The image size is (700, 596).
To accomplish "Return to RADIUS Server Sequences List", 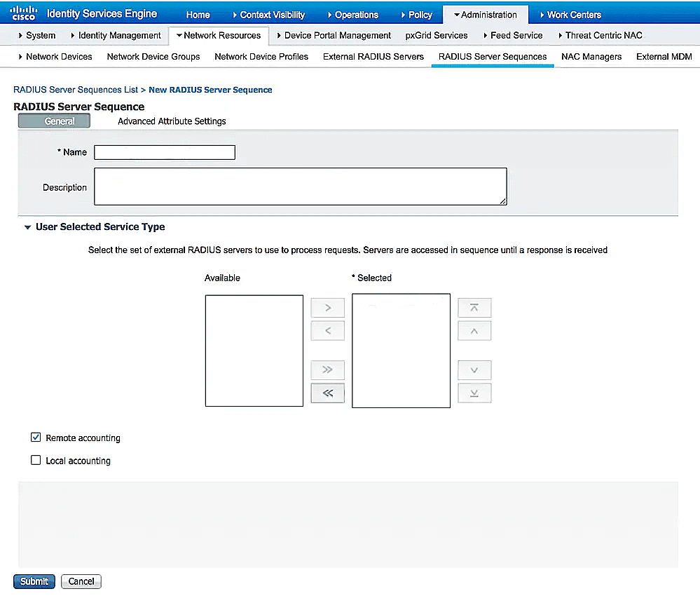I will (x=76, y=90).
